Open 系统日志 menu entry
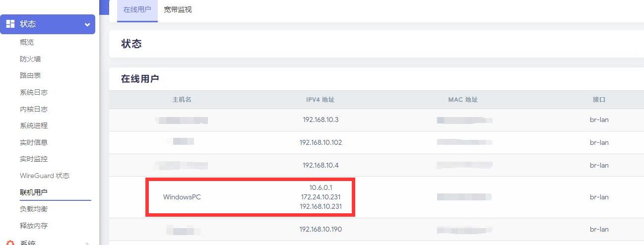The height and width of the screenshot is (245, 644). pyautogui.click(x=34, y=92)
